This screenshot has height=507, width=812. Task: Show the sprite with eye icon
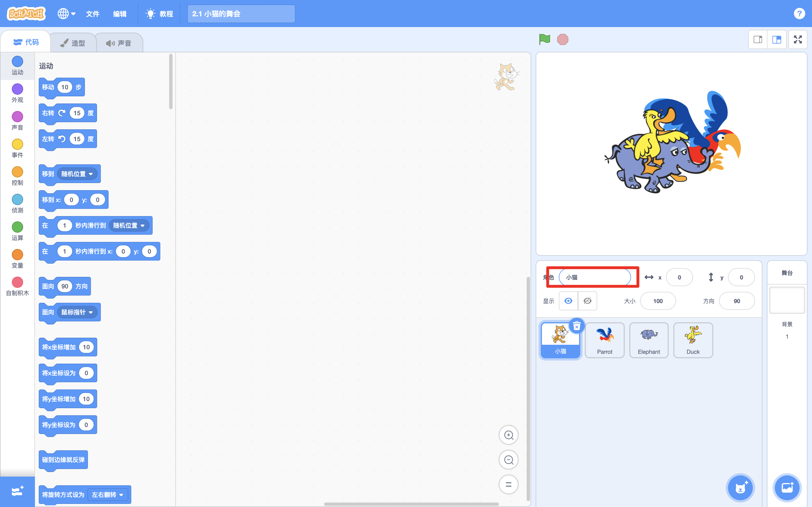[x=568, y=301]
